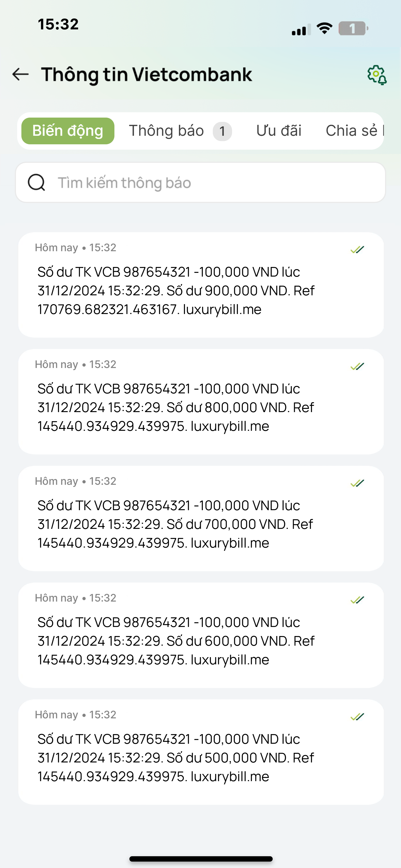
Task: Tap read checkmark on 600,000 balance notification
Action: [x=357, y=600]
